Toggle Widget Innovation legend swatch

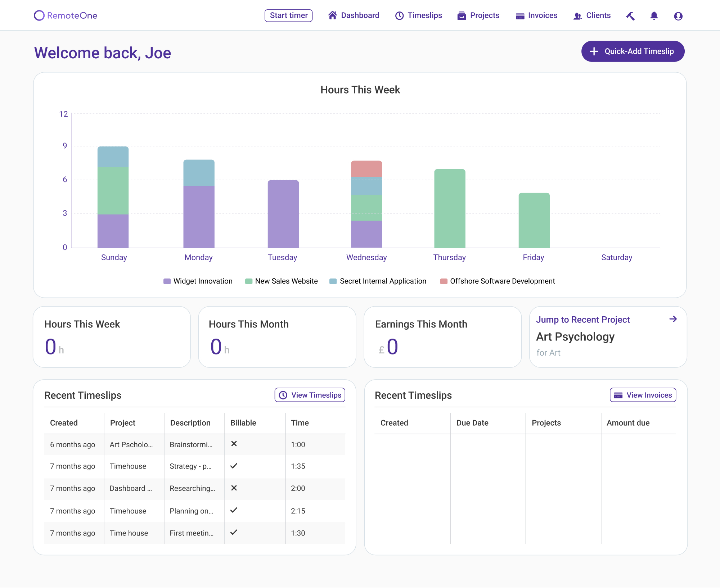[x=167, y=281]
